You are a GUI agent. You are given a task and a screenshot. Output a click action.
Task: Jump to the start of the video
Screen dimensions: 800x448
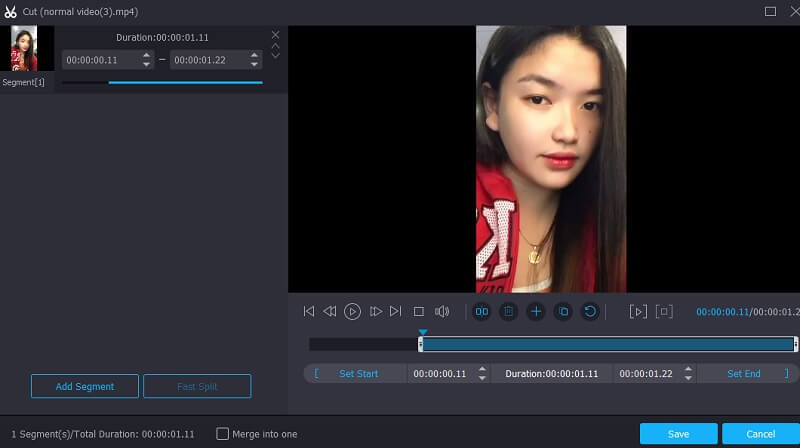309,312
